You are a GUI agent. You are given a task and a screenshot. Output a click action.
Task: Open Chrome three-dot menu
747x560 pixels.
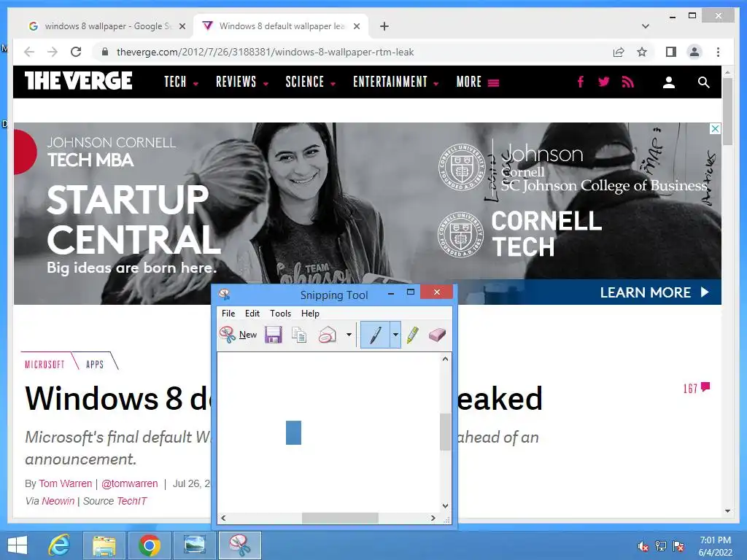pyautogui.click(x=718, y=52)
